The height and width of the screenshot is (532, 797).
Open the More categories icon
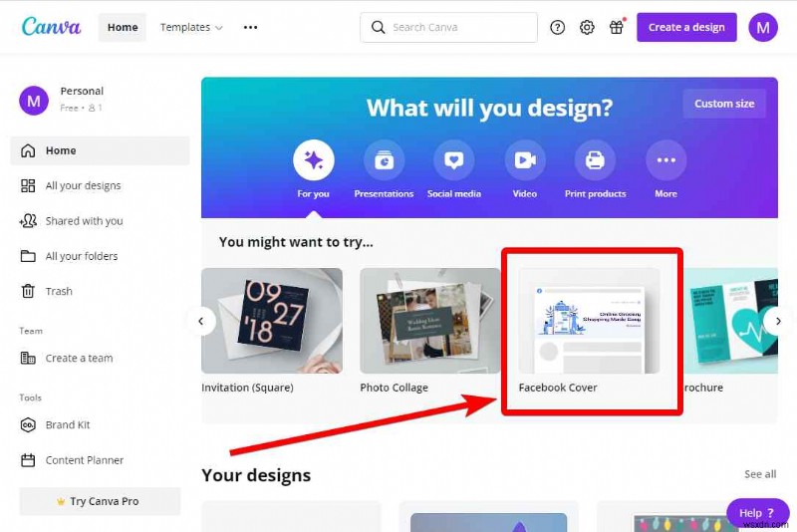(665, 160)
